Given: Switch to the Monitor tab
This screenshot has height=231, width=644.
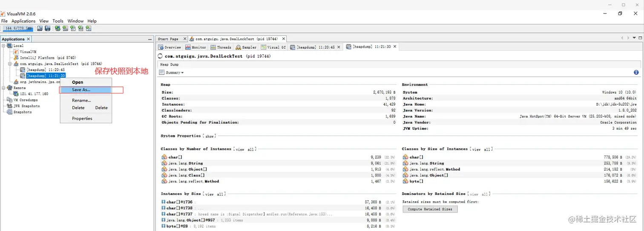Looking at the screenshot, I should point(196,47).
